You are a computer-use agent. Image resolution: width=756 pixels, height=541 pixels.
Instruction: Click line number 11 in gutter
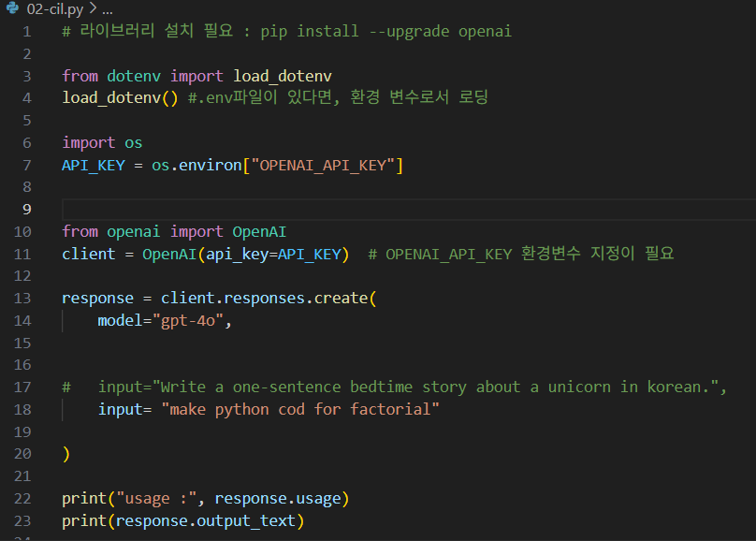[x=22, y=254]
